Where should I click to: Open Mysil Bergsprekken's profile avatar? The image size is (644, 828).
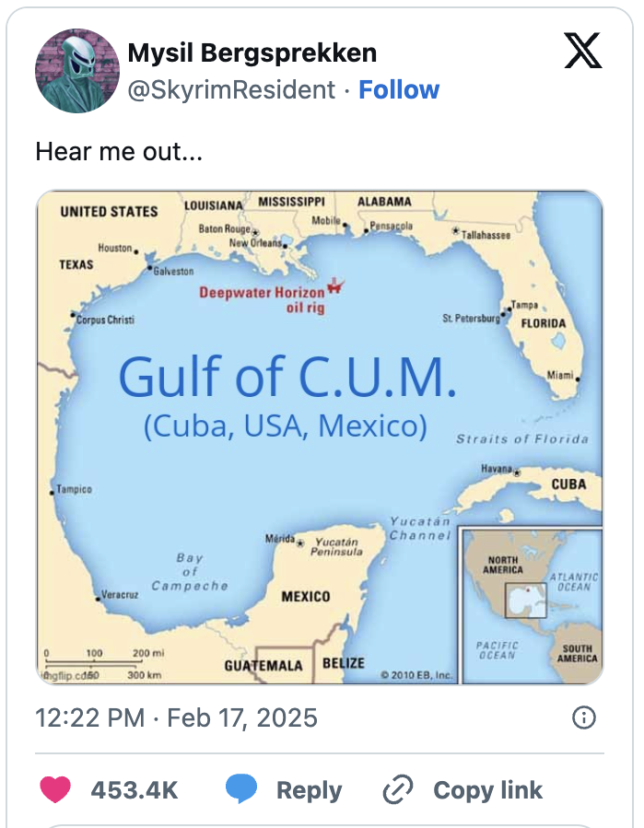pos(77,70)
